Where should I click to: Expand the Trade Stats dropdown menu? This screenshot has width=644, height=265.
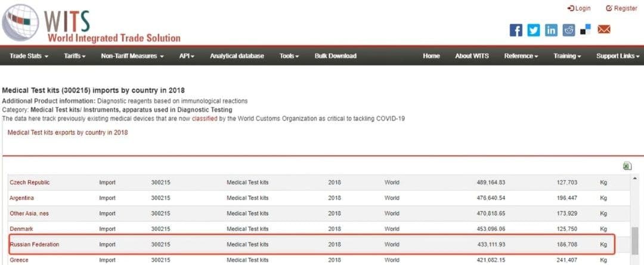click(x=29, y=56)
